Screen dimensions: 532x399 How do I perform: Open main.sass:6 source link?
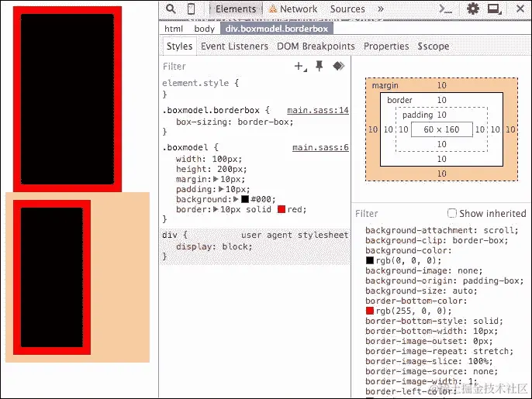click(x=320, y=147)
